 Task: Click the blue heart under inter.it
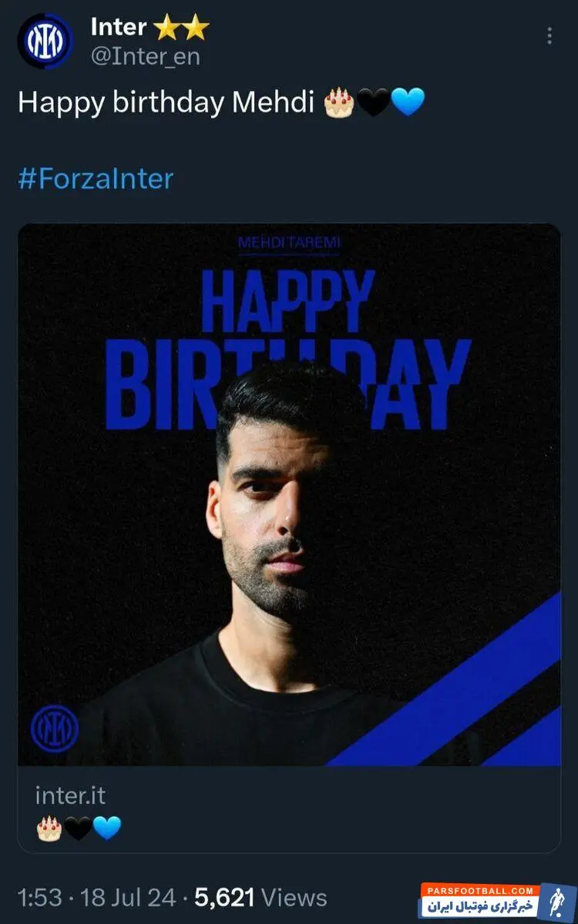pos(107,829)
